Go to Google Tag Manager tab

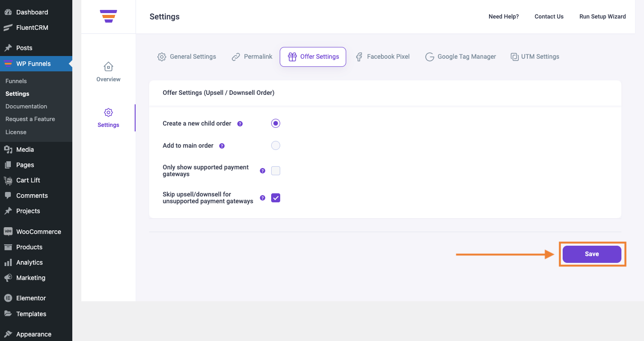click(x=461, y=57)
